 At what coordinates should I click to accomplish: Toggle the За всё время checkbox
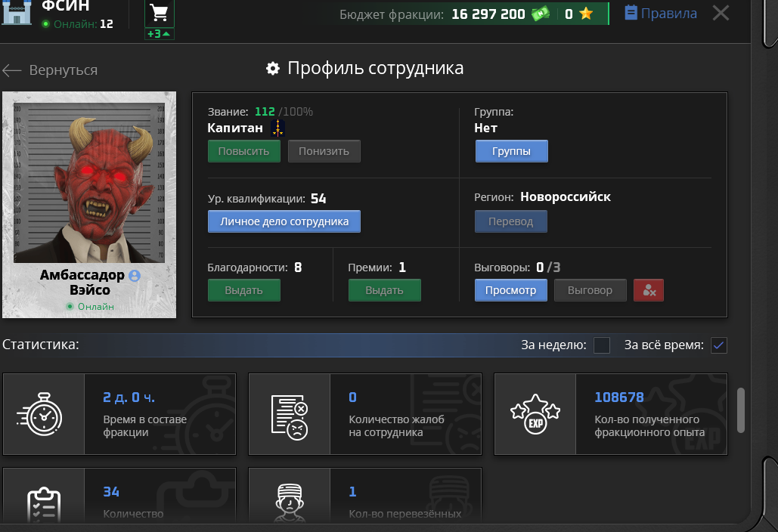(719, 345)
